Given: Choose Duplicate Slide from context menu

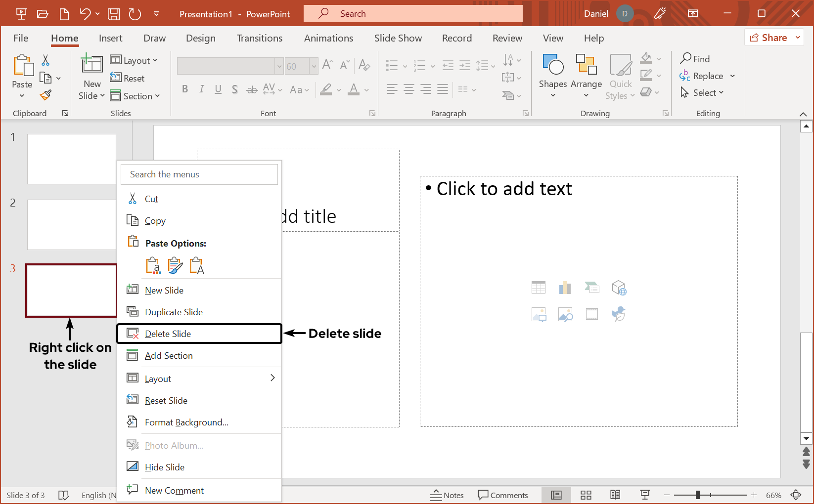Looking at the screenshot, I should click(173, 312).
